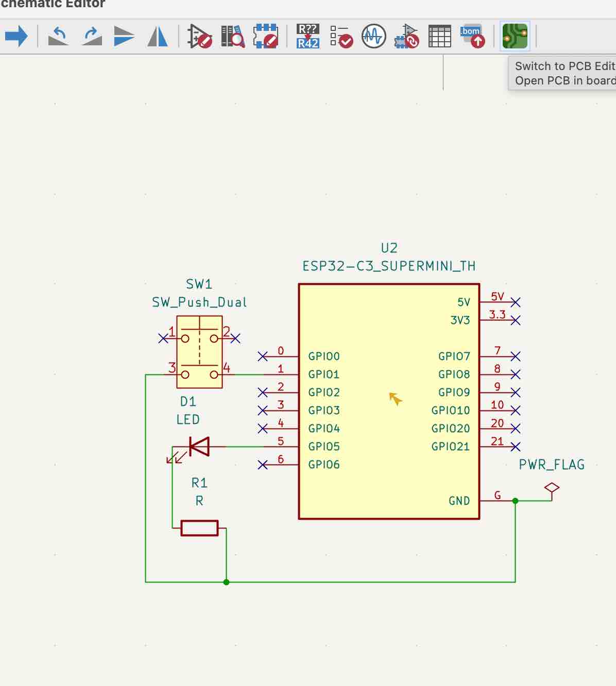Run the Electrical Rules Checker
The height and width of the screenshot is (686, 616).
(341, 37)
